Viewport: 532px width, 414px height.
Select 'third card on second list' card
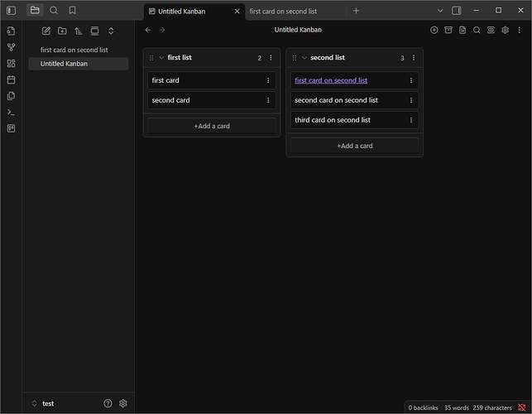coord(355,120)
